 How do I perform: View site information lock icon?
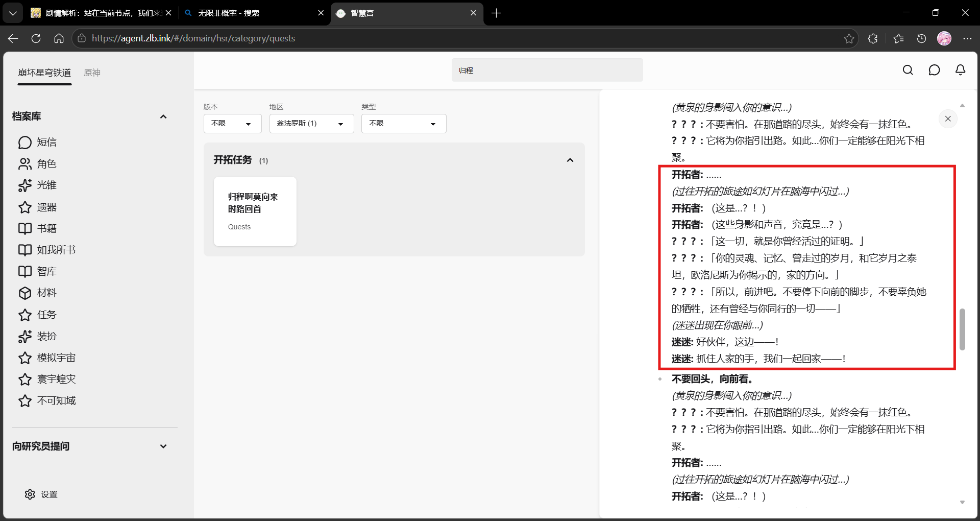(82, 38)
